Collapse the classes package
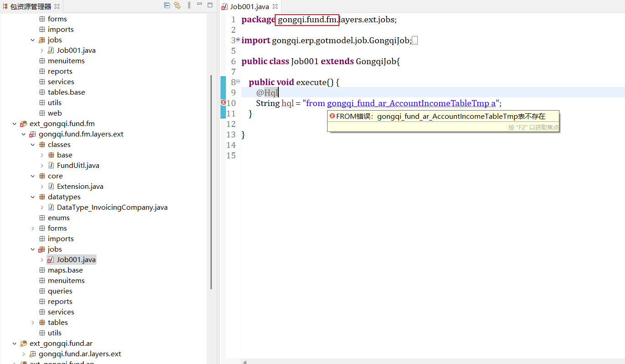The height and width of the screenshot is (364, 625). click(33, 145)
